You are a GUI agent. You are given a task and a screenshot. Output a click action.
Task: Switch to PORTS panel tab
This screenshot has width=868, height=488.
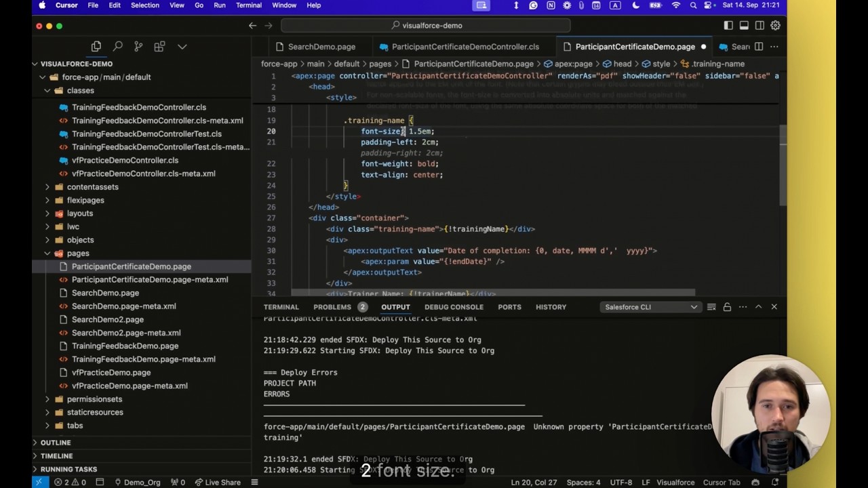(x=509, y=307)
